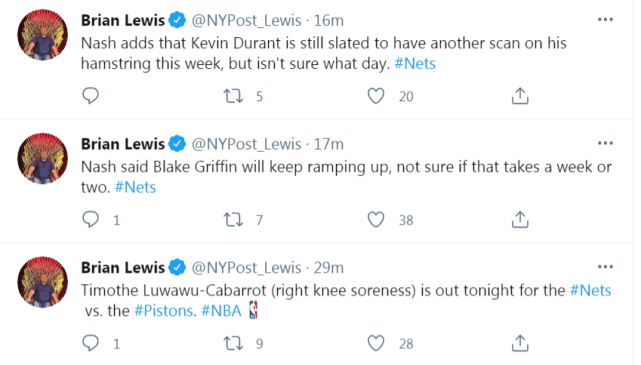This screenshot has height=365, width=641.
Task: Open the @NYPost_Lewis handle on 17m tweet
Action: coord(246,144)
